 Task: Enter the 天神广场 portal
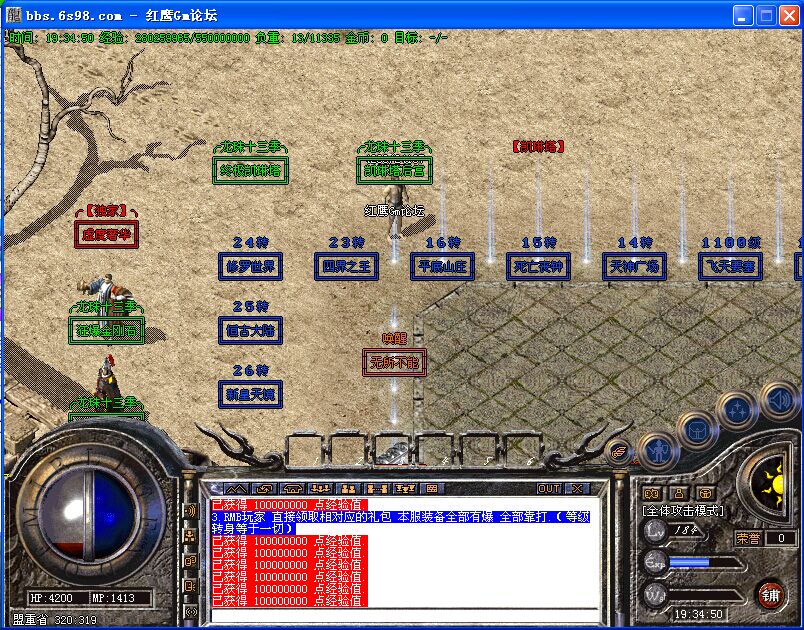tap(634, 267)
